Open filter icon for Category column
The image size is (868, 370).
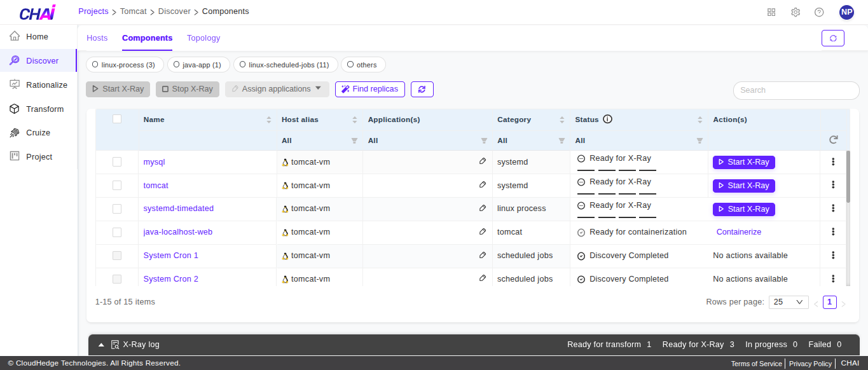coord(561,140)
